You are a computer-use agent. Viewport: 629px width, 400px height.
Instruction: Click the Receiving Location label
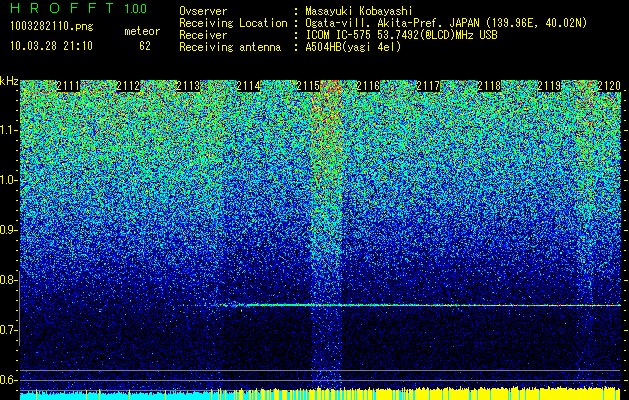(233, 23)
